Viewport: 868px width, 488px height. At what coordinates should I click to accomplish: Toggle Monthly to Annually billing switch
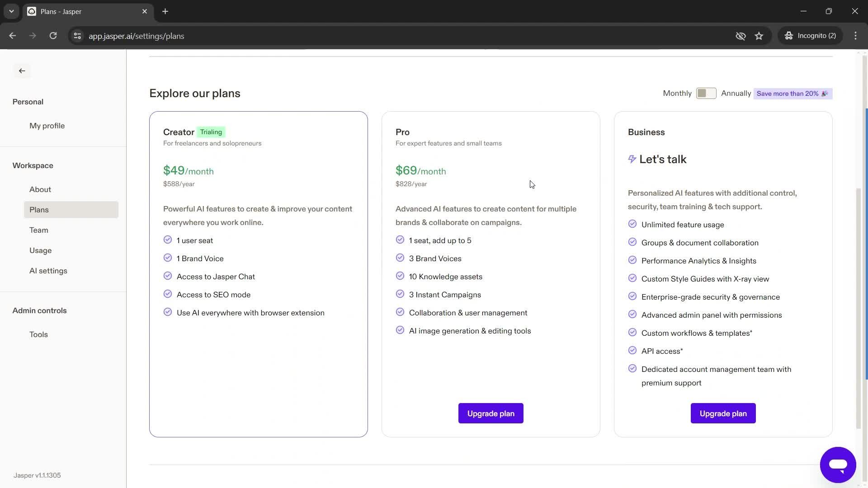pos(706,93)
